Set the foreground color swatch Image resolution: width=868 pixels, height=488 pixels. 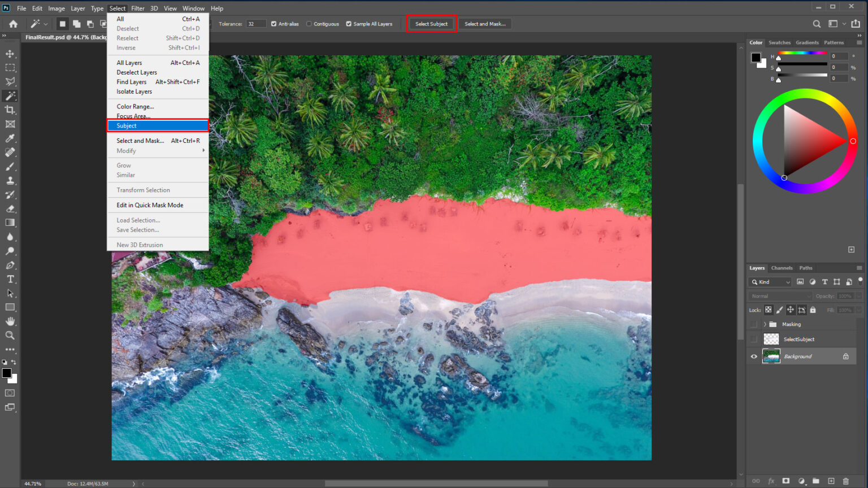[6, 372]
